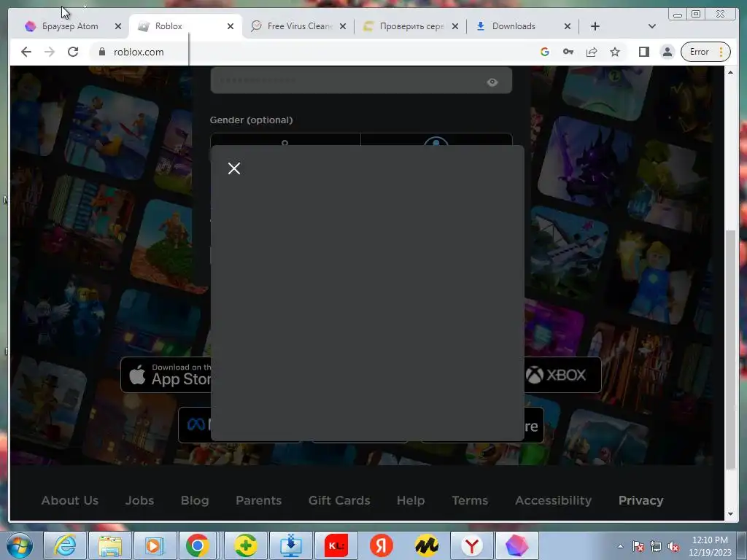Open the Error browser menu button
The image size is (747, 560).
point(705,52)
